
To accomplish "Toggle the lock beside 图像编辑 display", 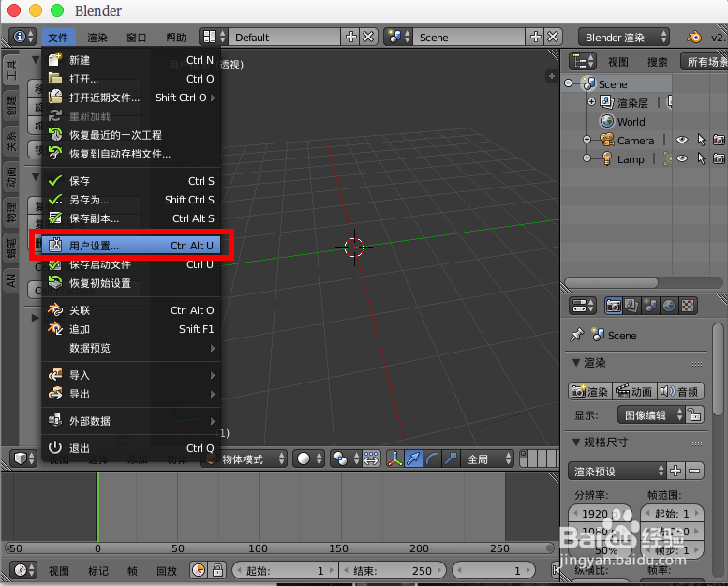I will [695, 414].
